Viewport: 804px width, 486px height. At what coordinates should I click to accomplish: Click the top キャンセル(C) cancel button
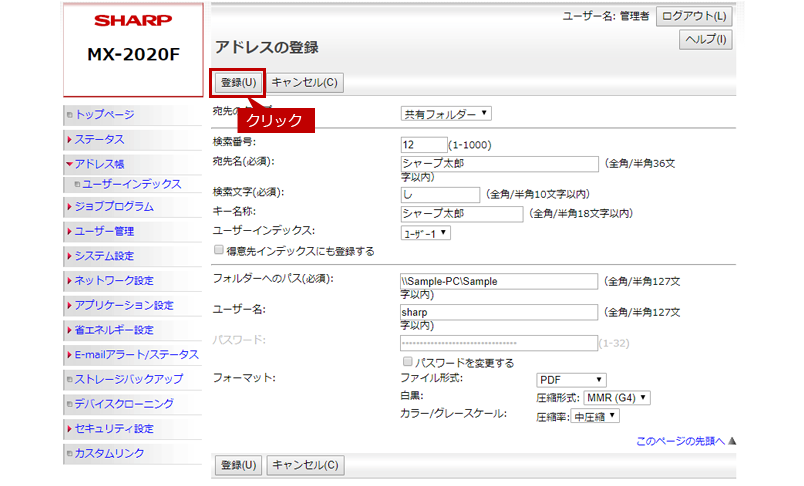pos(305,82)
